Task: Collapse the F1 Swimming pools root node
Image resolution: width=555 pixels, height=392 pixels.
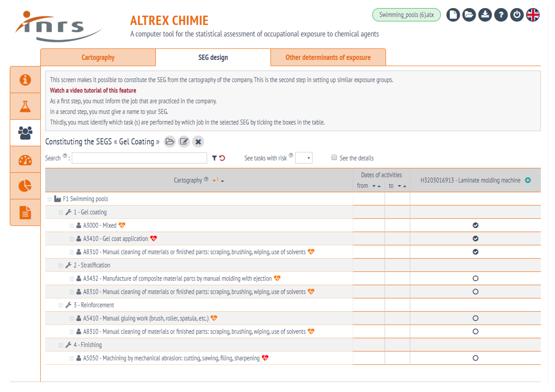Action: coord(50,199)
